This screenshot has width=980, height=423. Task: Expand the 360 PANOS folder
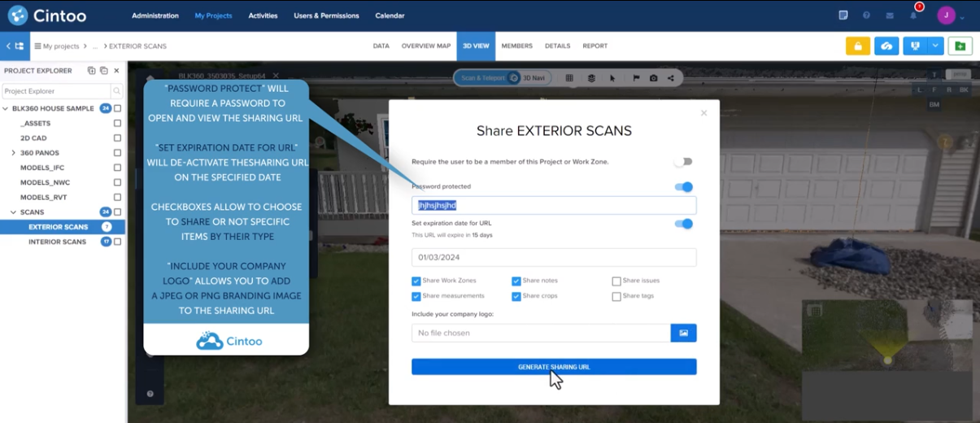14,153
